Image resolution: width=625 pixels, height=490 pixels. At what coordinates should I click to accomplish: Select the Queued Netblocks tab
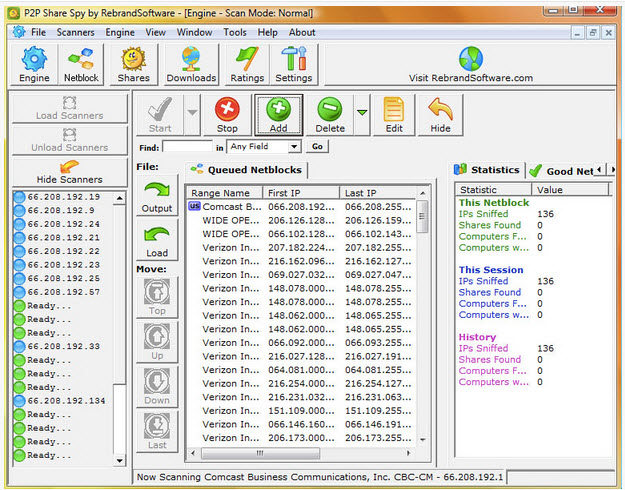click(x=246, y=170)
